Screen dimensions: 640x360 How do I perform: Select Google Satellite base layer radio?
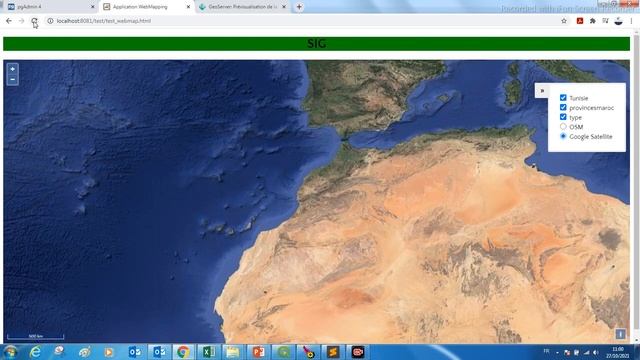pyautogui.click(x=563, y=136)
